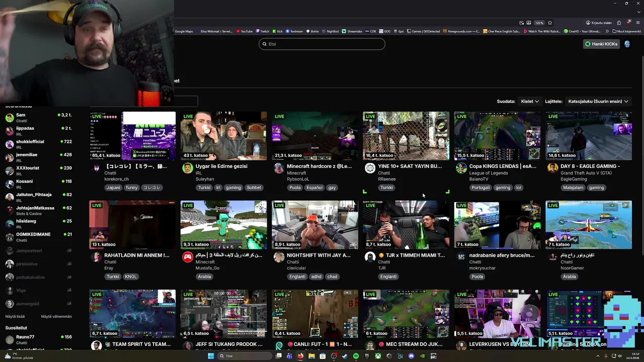Open TJR x TIMMEH MIAMI stream title
Viewport: 644px width, 362px height.
(412, 255)
